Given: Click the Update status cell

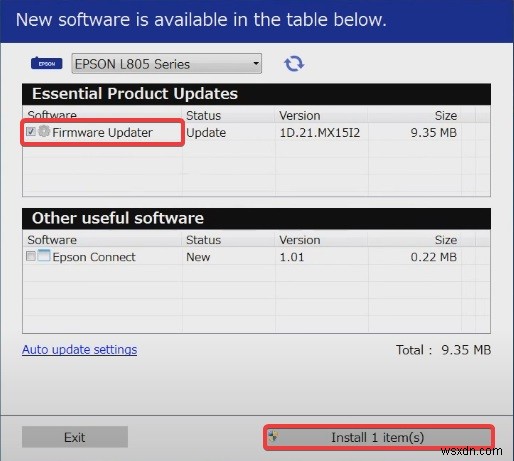Looking at the screenshot, I should pyautogui.click(x=206, y=133).
